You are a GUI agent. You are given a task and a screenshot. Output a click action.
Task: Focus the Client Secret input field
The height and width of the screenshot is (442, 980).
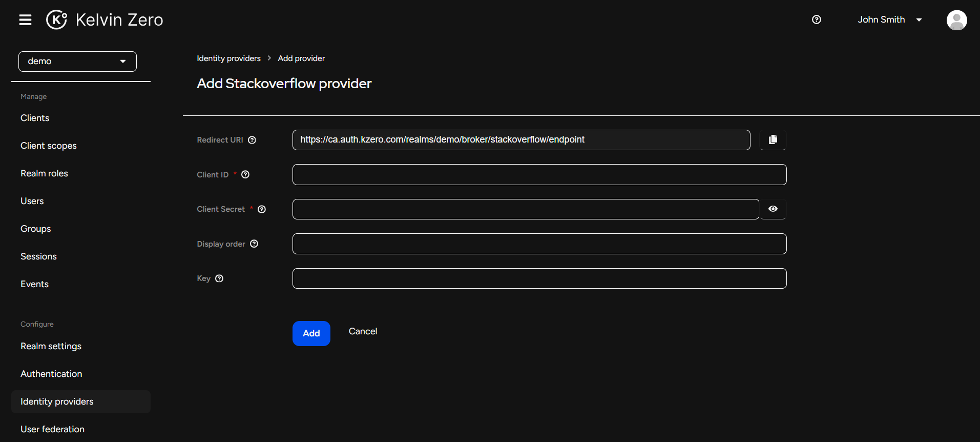[526, 209]
